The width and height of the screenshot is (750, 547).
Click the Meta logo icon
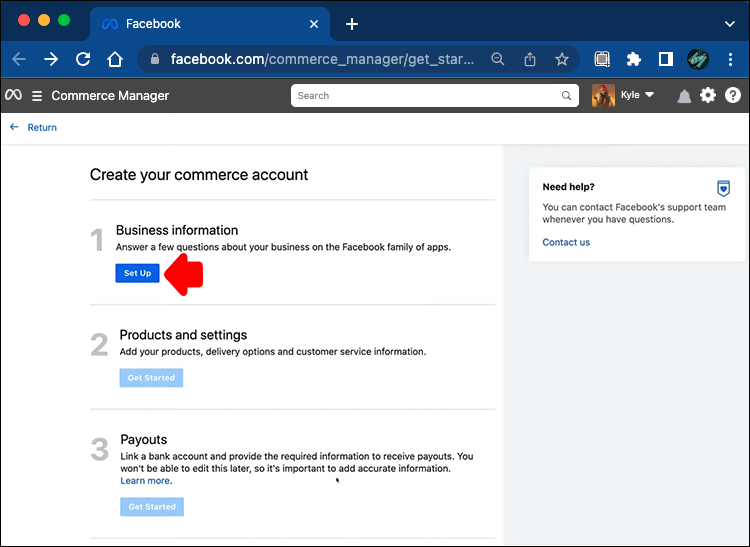coord(13,96)
